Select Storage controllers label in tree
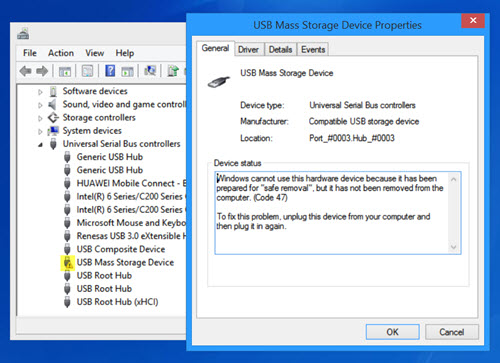The width and height of the screenshot is (500, 363). pyautogui.click(x=99, y=118)
